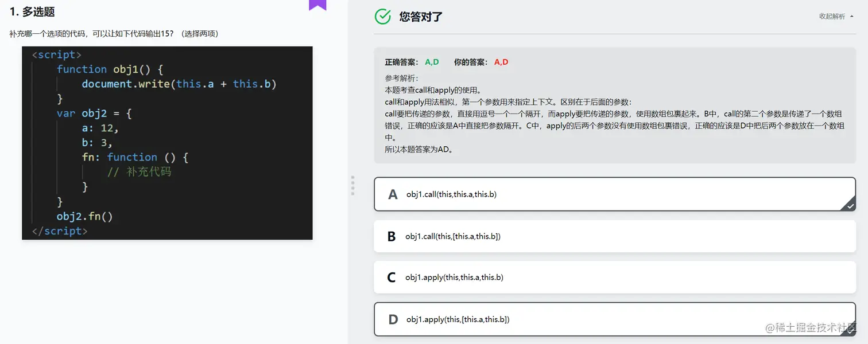
Task: Select option C obj1.apply(this,this.a,this.b)
Action: click(615, 277)
